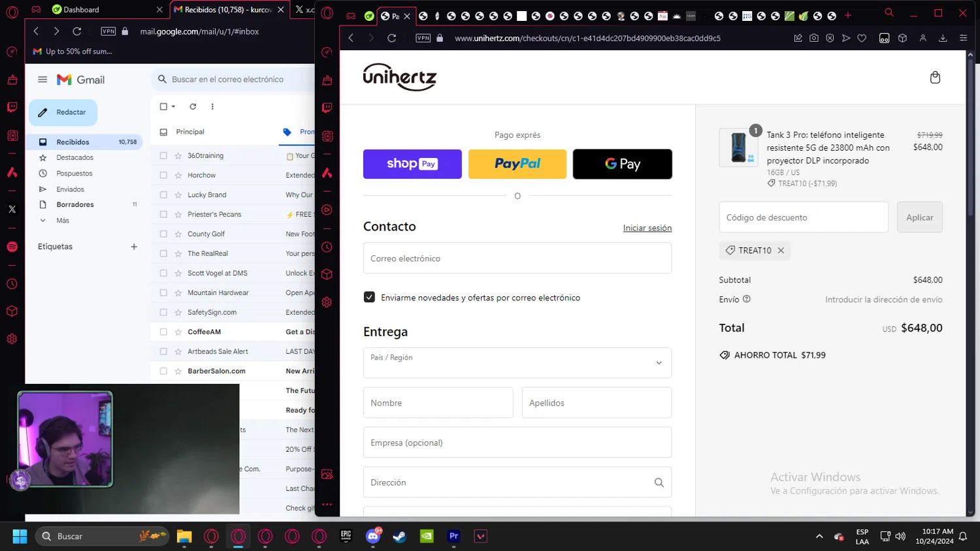Click the Gmail search box

click(232, 80)
